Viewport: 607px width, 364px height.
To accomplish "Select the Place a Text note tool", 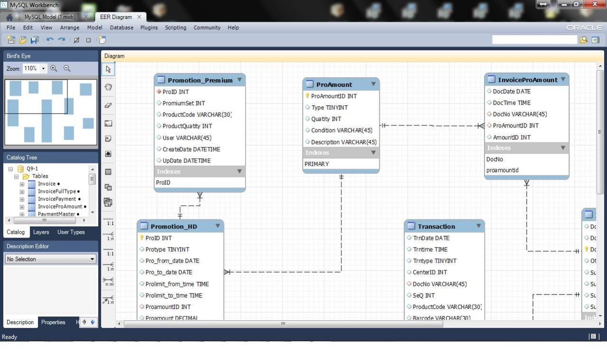I will [108, 138].
